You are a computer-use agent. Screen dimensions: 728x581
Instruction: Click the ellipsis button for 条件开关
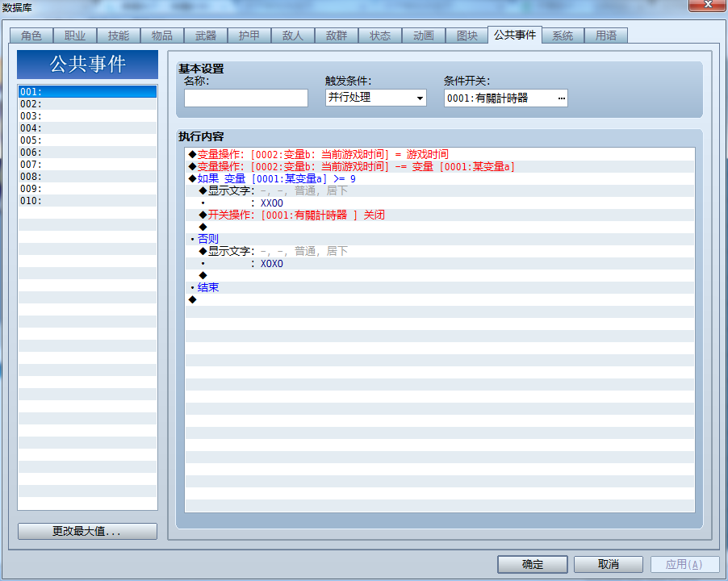point(561,98)
